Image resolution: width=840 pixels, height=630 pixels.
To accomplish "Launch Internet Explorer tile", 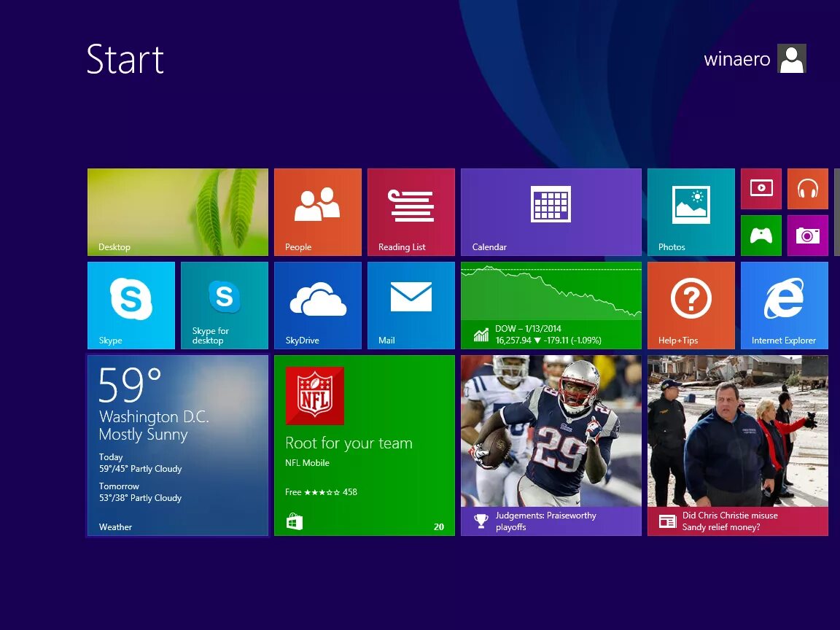I will click(785, 306).
